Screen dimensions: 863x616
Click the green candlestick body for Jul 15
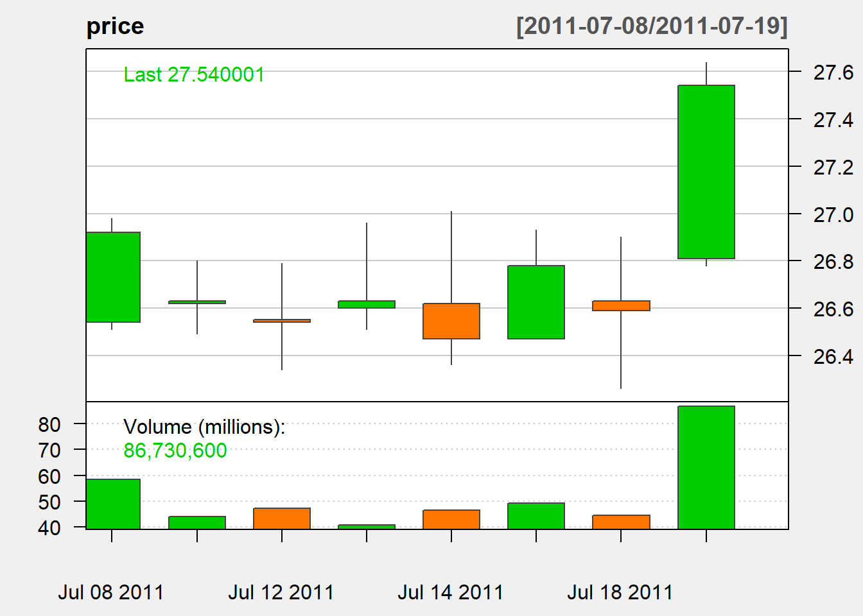point(536,302)
